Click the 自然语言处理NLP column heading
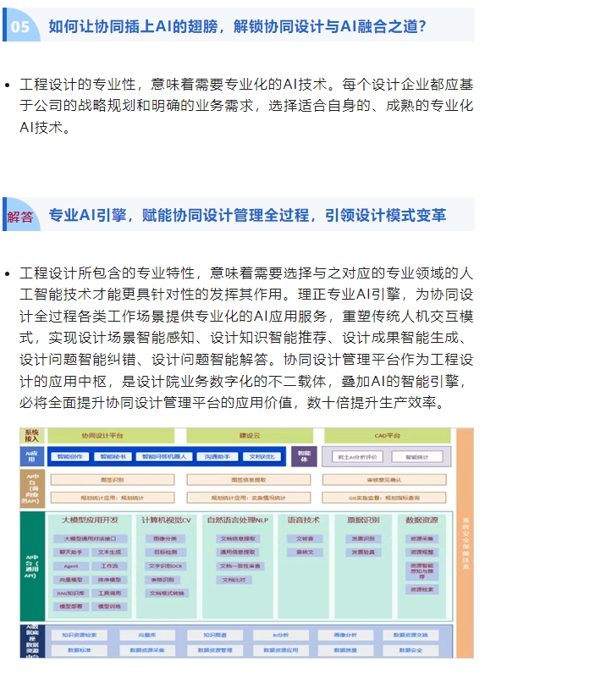This screenshot has height=700, width=595. pyautogui.click(x=240, y=519)
